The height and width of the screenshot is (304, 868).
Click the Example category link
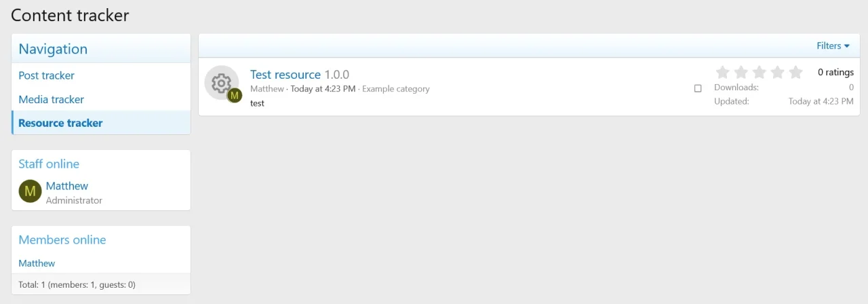(x=396, y=89)
